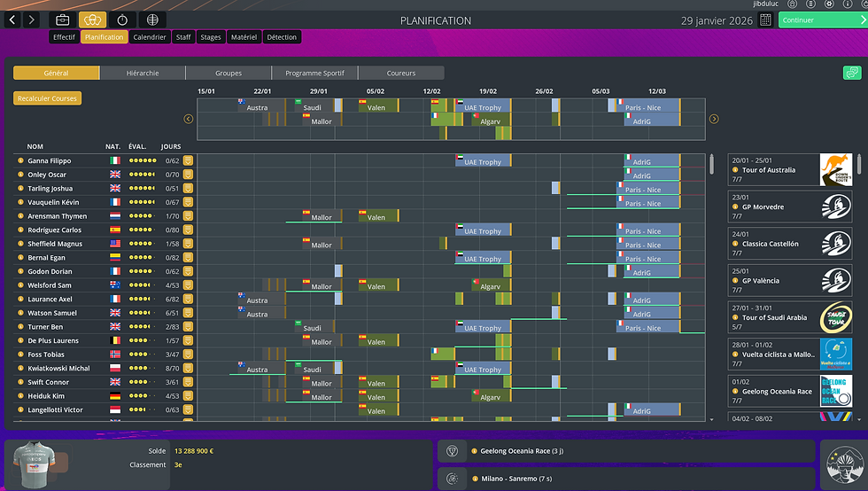Open the Tour of Saudi Arabia race card
The image size is (868, 491).
tap(790, 317)
